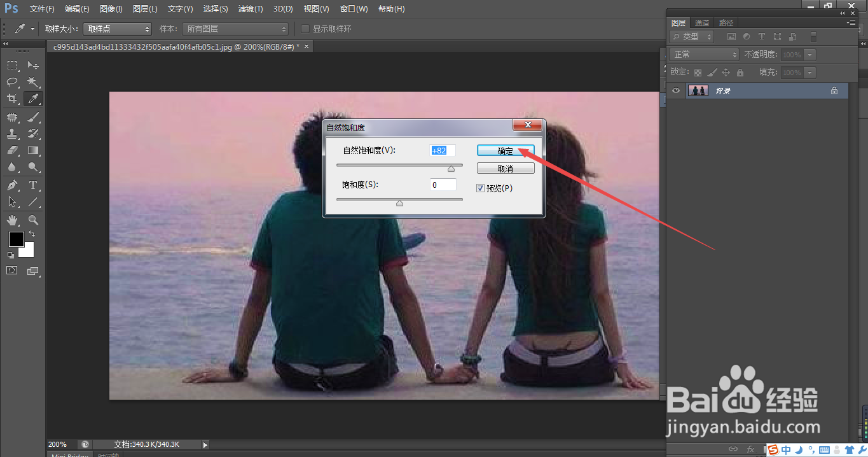
Task: Select the Hand tool
Action: point(12,220)
